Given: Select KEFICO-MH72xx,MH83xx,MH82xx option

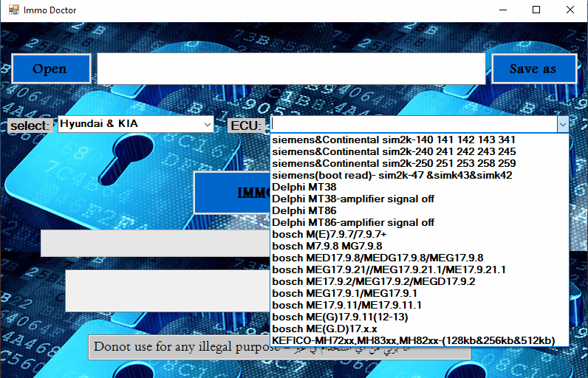Looking at the screenshot, I should pos(413,340).
